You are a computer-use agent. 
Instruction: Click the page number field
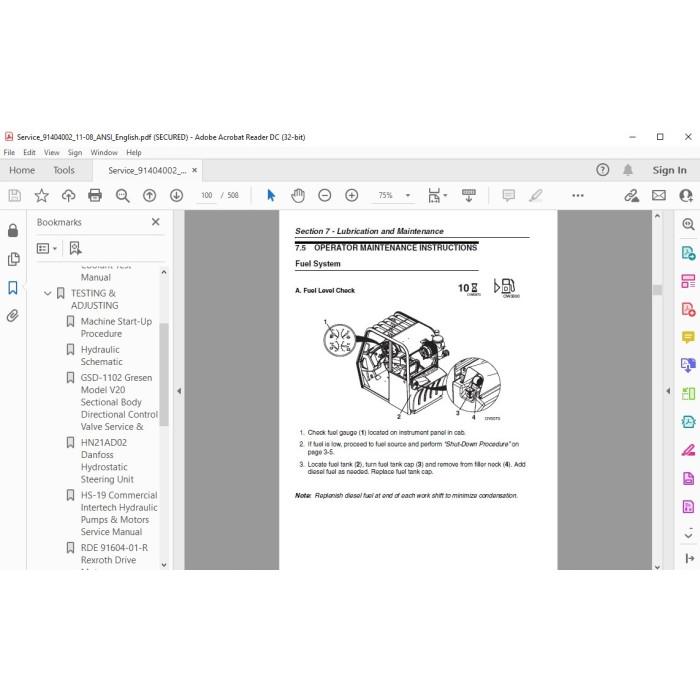coord(206,196)
